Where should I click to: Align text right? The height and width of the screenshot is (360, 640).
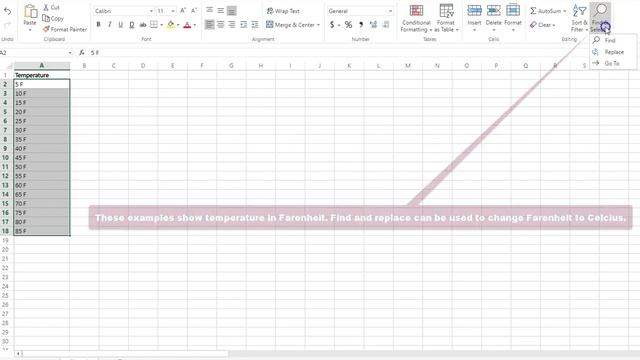231,25
